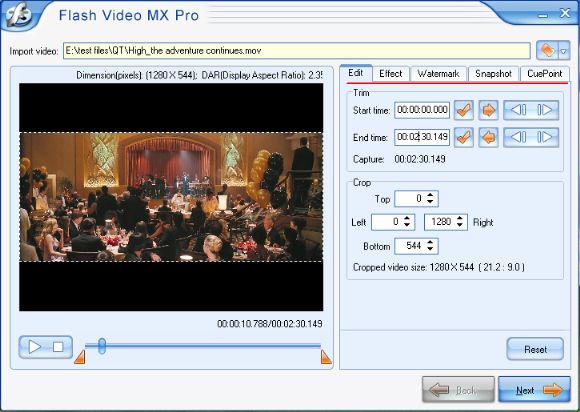Click the Next button

(x=534, y=390)
